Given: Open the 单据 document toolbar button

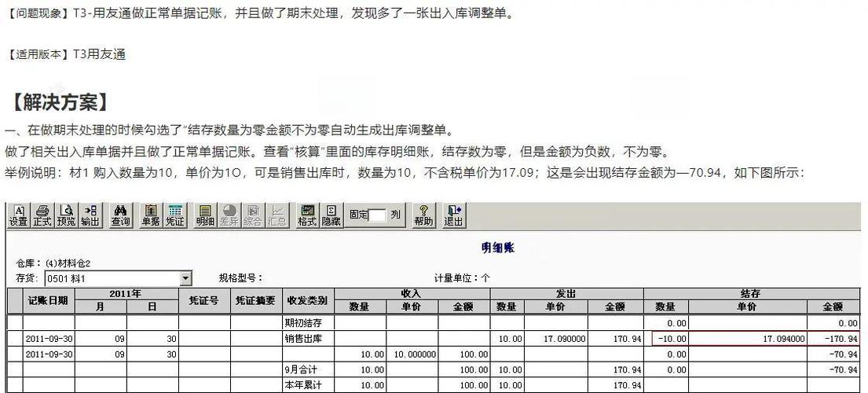Looking at the screenshot, I should tap(151, 215).
